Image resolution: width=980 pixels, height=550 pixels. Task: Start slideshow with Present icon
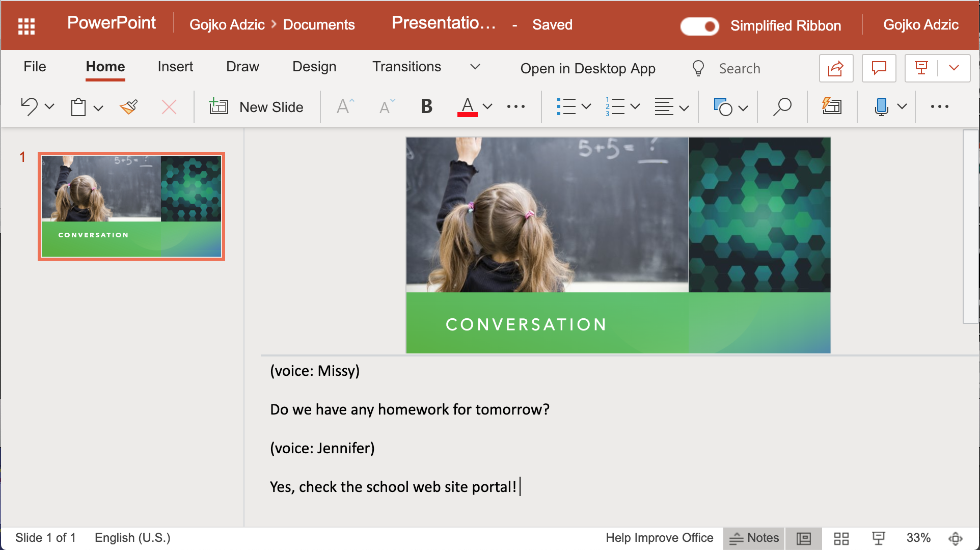[921, 68]
